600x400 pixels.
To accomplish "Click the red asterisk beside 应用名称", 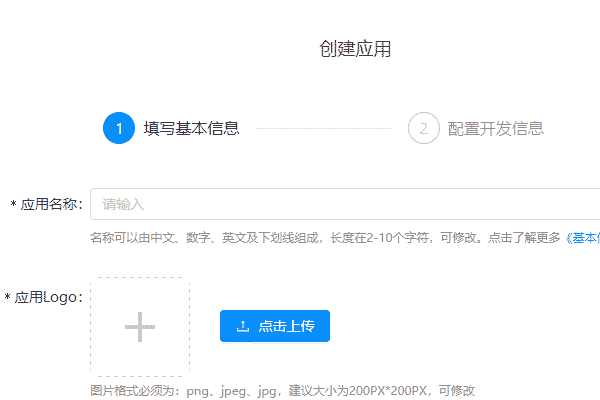I will coord(13,205).
